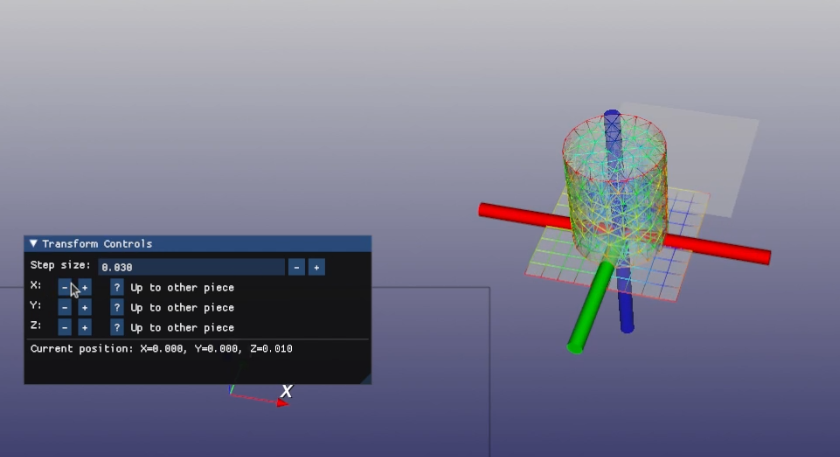
Task: Decrease the step size with minus button
Action: (x=296, y=267)
